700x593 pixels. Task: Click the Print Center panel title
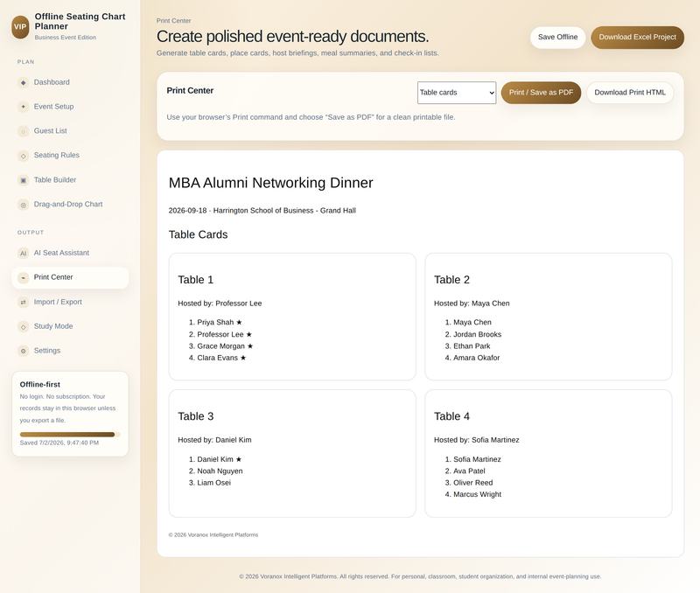point(190,91)
